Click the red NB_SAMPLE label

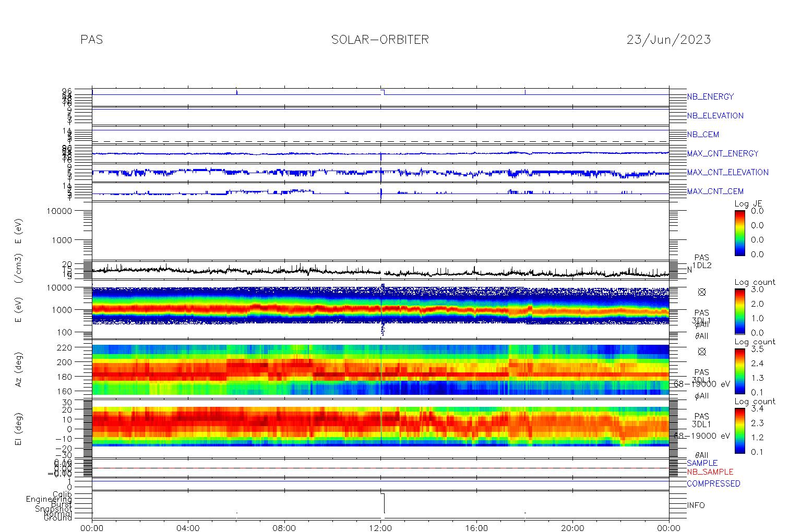[710, 472]
